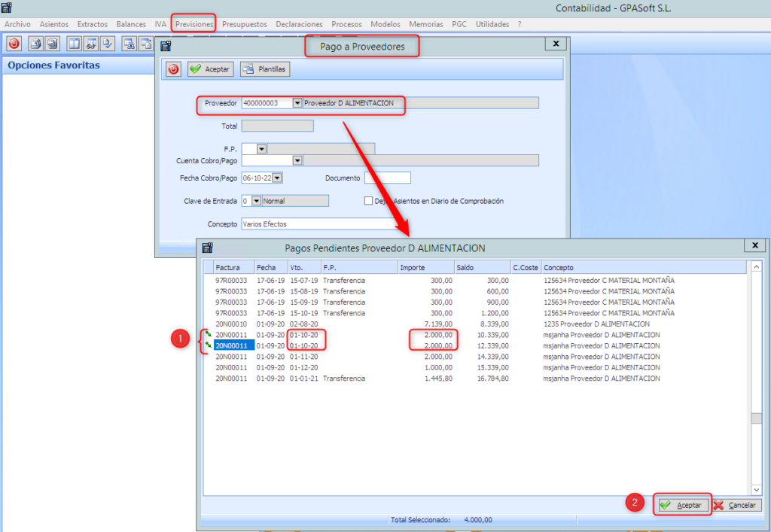Click the red power icon in the main toolbar
The width and height of the screenshot is (771, 532).
pyautogui.click(x=14, y=43)
